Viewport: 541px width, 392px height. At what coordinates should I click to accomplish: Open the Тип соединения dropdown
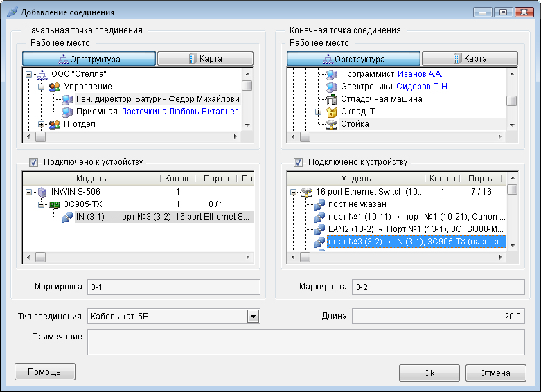tap(253, 316)
